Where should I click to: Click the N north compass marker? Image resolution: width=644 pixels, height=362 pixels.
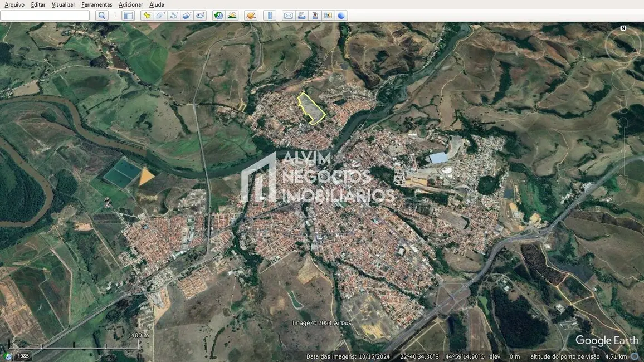click(623, 28)
